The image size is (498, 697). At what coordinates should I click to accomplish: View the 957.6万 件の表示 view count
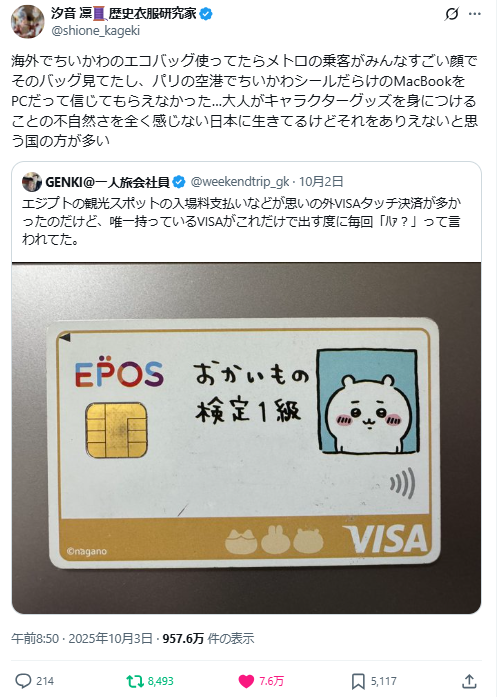pos(208,639)
